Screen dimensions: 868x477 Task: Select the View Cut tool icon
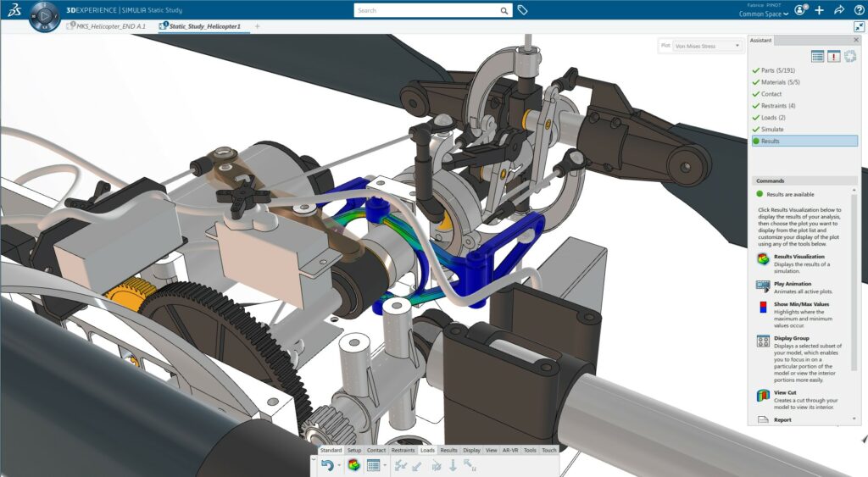pyautogui.click(x=763, y=397)
